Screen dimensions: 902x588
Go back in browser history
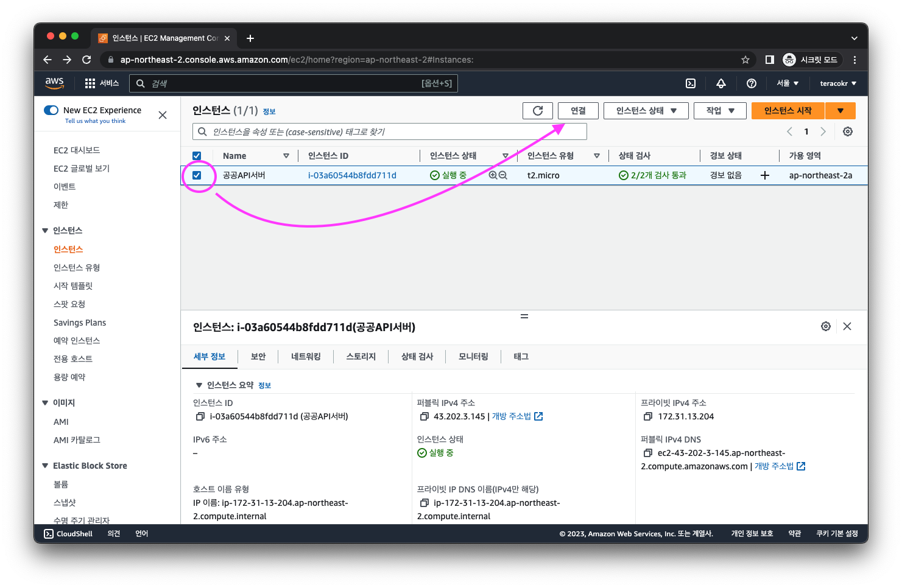click(x=48, y=60)
